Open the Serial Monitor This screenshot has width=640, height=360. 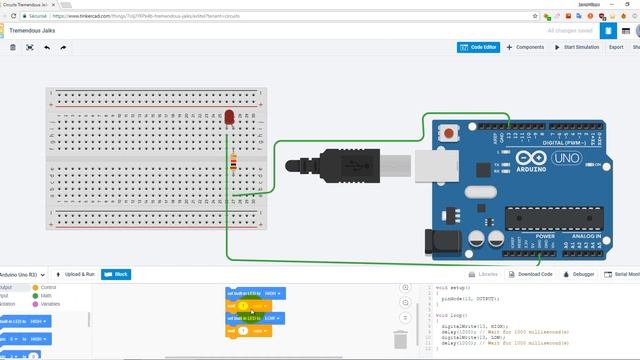click(621, 274)
